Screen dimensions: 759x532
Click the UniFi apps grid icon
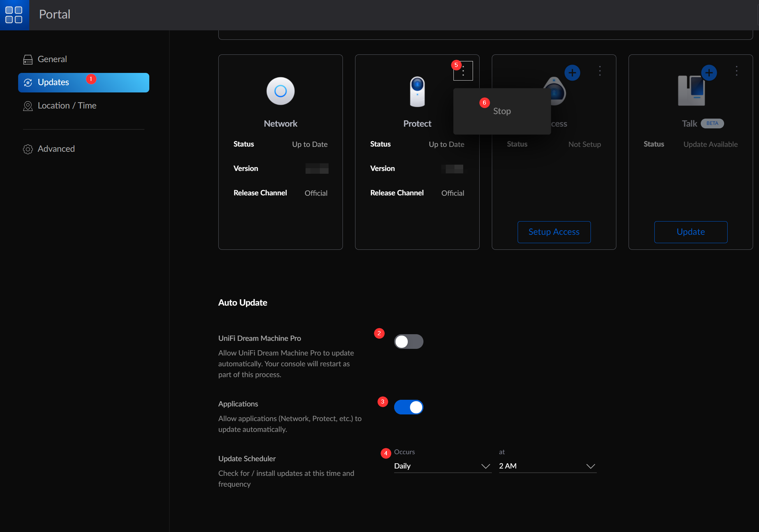point(14,15)
